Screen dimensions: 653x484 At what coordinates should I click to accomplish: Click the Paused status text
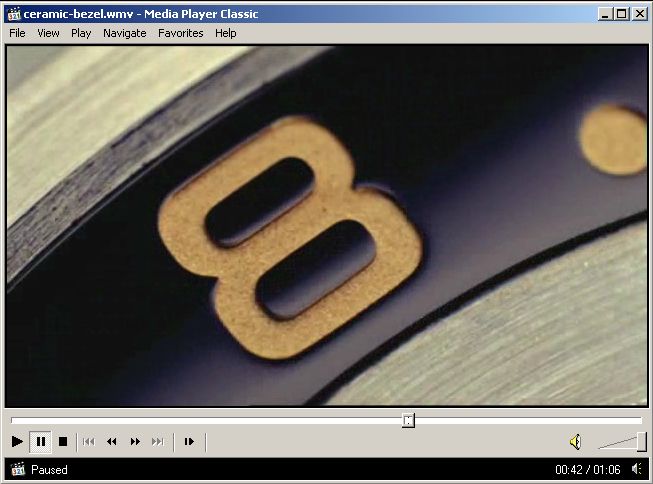tap(49, 470)
